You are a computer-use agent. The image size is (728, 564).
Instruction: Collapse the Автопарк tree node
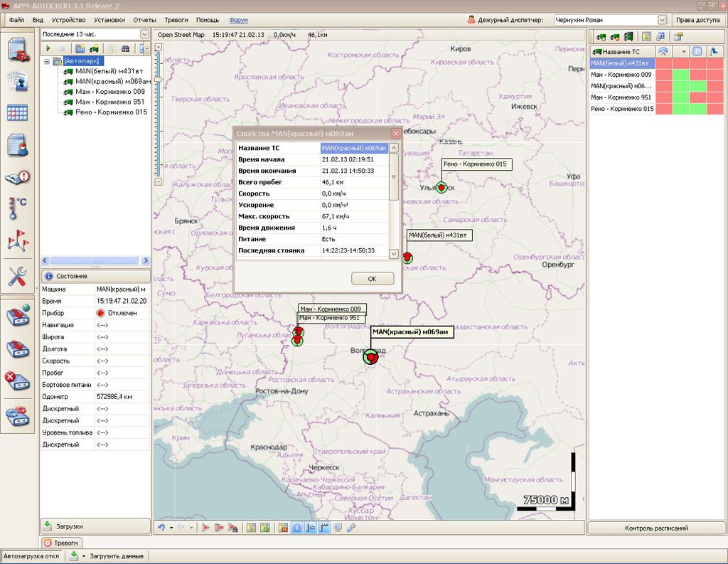point(47,61)
